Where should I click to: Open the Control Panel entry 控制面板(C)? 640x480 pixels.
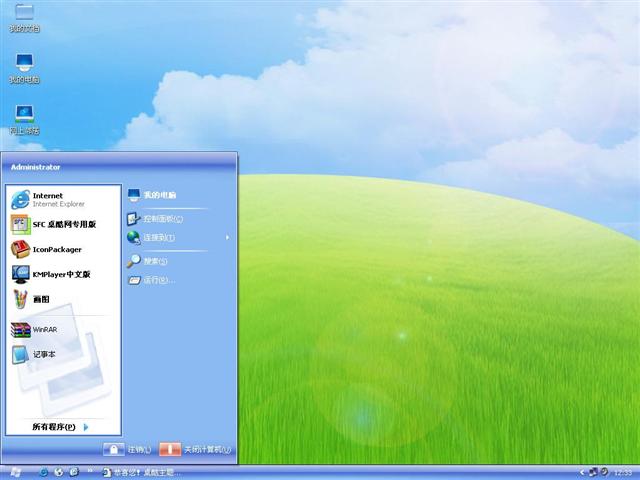point(155,219)
